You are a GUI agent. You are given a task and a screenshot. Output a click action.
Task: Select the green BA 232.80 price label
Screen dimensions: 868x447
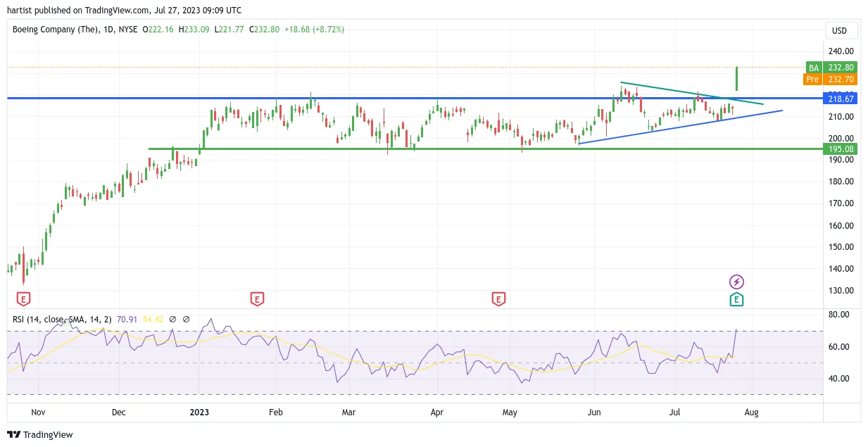831,68
